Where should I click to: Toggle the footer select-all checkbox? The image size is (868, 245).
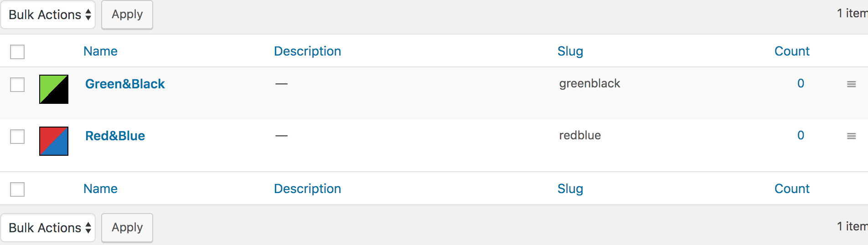pos(17,189)
